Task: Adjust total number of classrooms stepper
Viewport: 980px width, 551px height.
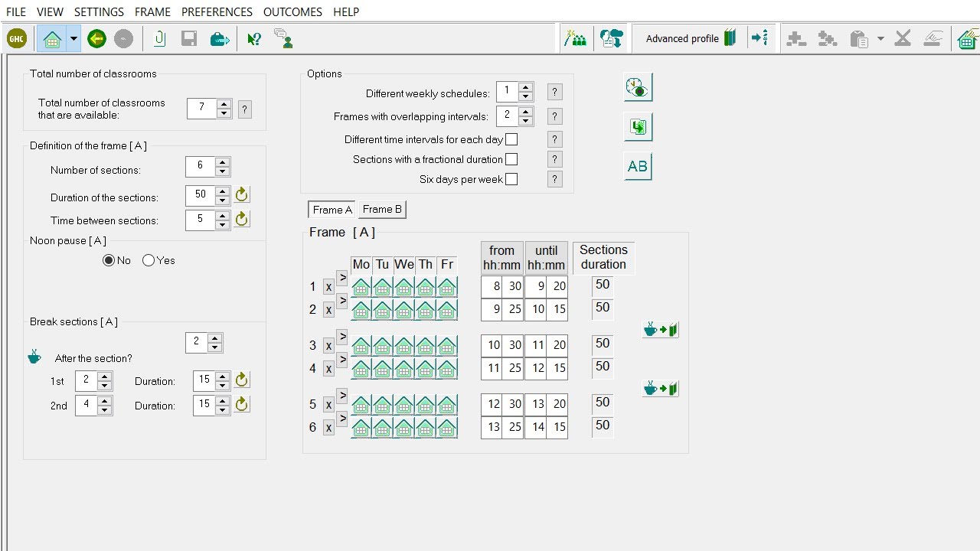Action: (224, 109)
